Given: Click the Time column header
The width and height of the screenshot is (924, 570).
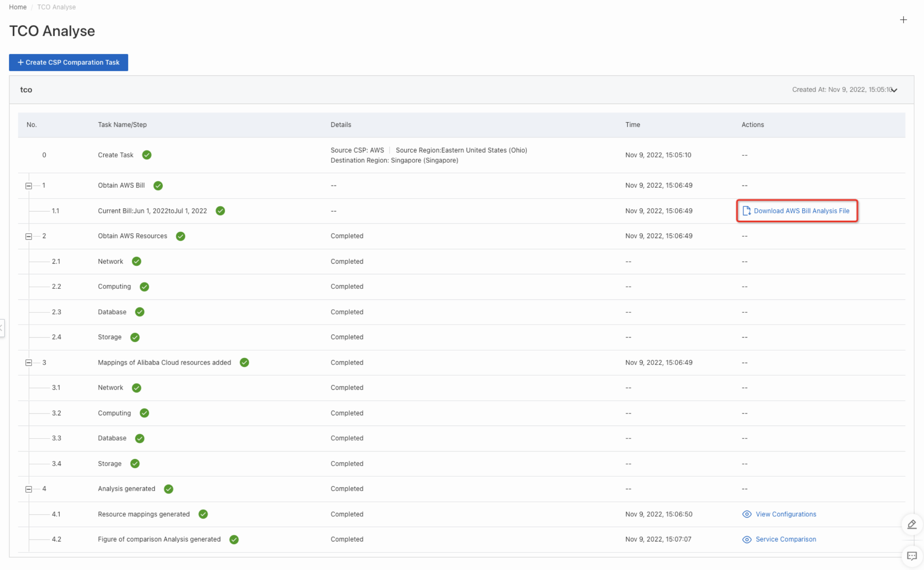Looking at the screenshot, I should click(633, 125).
